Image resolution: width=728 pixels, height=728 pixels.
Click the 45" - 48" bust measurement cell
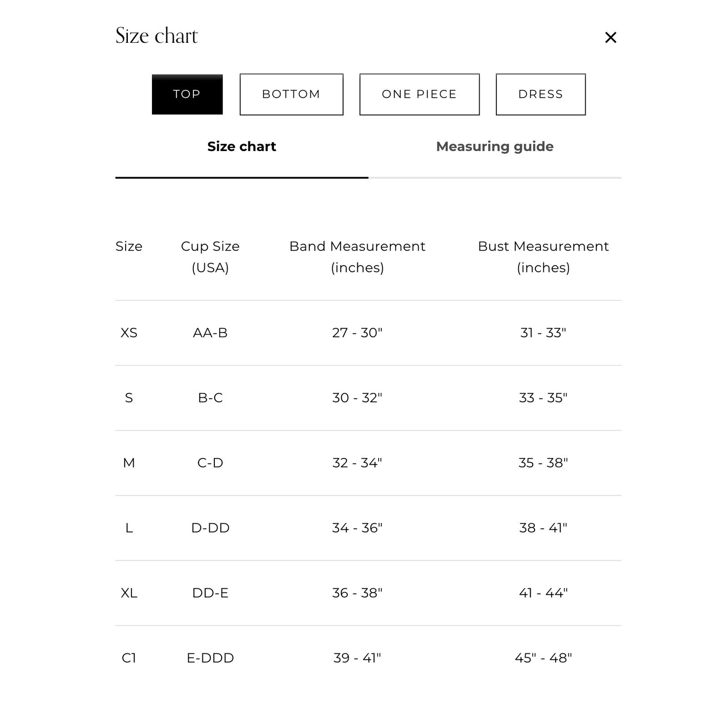543,658
